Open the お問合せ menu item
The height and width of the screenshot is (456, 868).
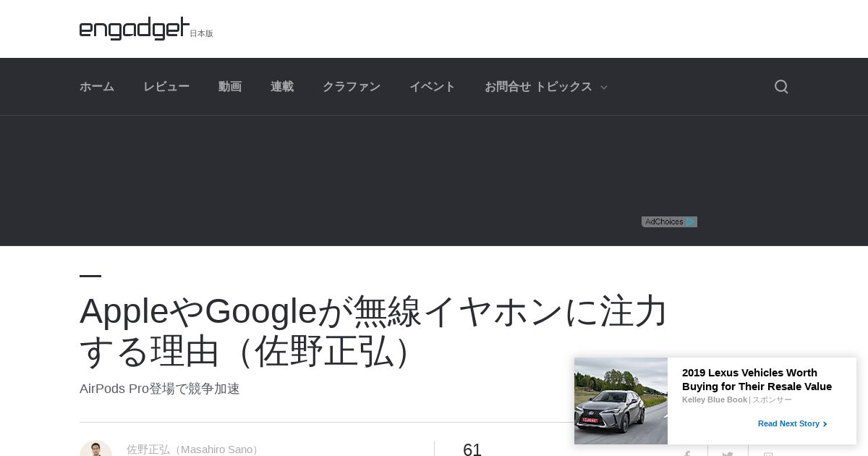pyautogui.click(x=508, y=87)
